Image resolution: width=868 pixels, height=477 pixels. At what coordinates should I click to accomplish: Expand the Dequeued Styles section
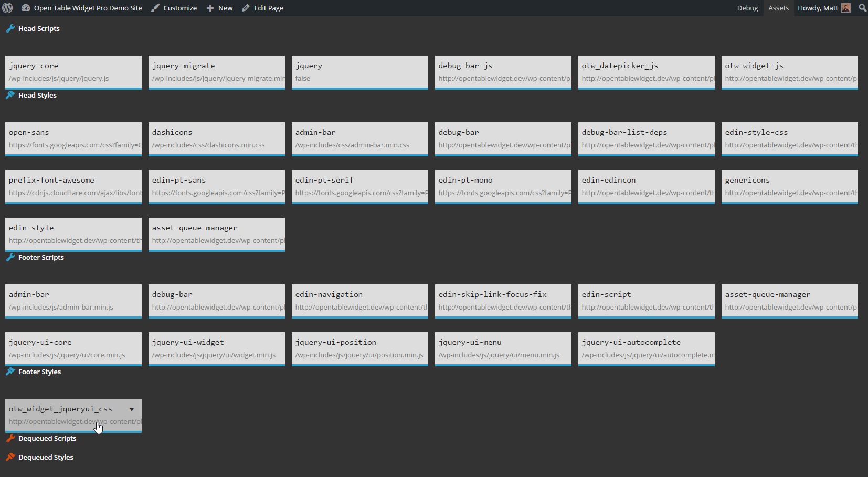(x=46, y=457)
